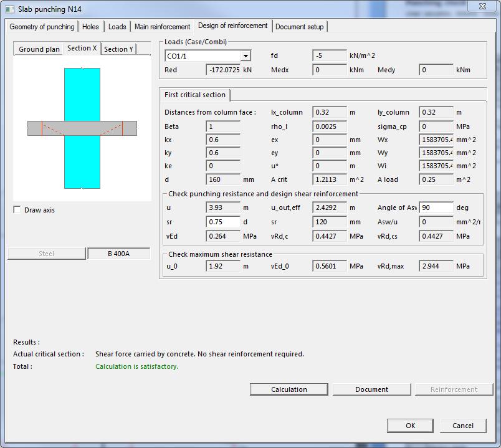Click the sr spacing field showing 0.75

(x=222, y=222)
